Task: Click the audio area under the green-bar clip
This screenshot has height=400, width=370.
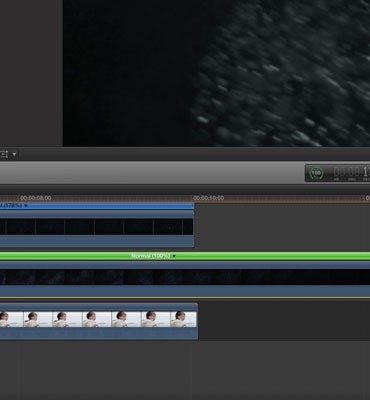Action: point(185,290)
